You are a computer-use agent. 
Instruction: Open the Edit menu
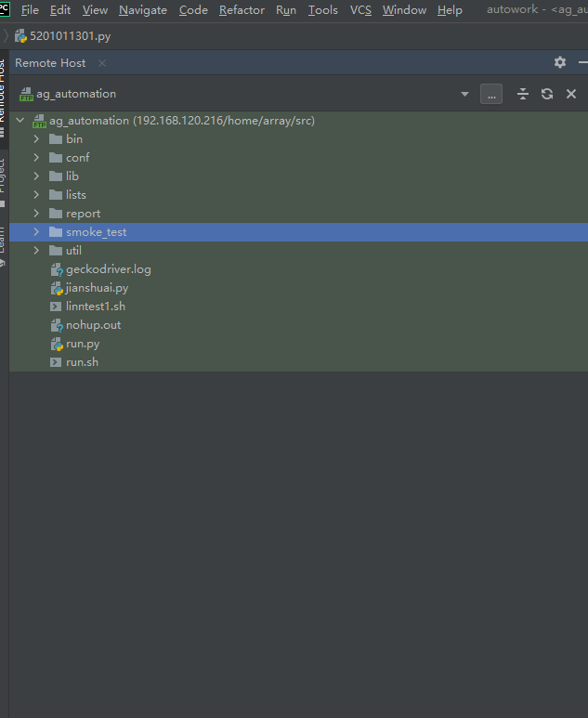click(60, 10)
